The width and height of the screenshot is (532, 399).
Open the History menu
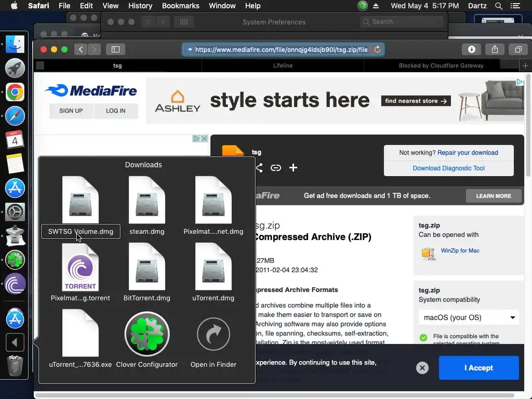(x=140, y=6)
